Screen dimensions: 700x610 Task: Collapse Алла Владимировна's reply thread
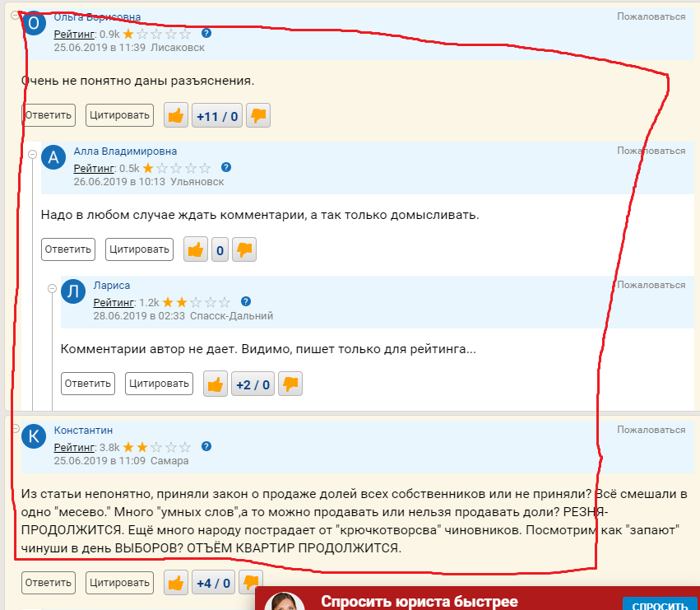click(x=32, y=154)
